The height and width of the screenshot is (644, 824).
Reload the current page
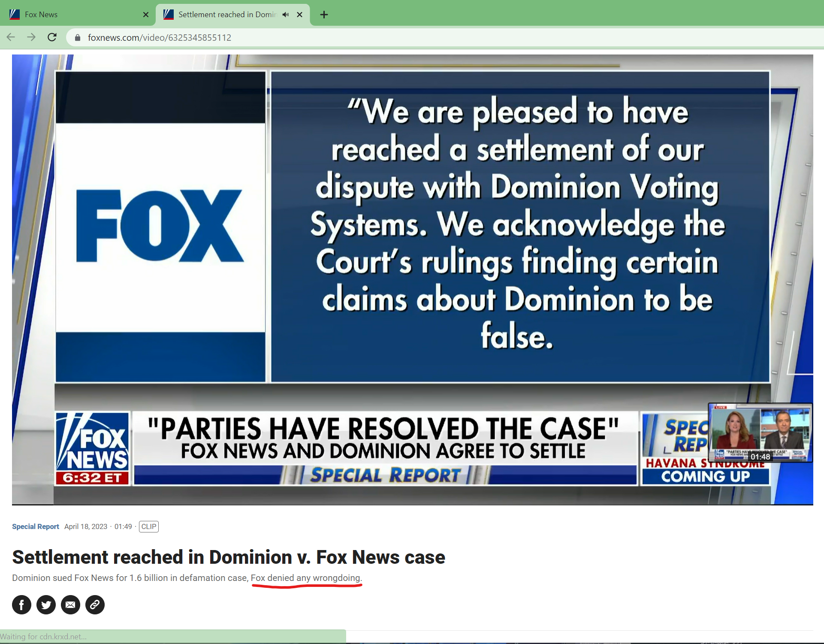click(x=52, y=37)
